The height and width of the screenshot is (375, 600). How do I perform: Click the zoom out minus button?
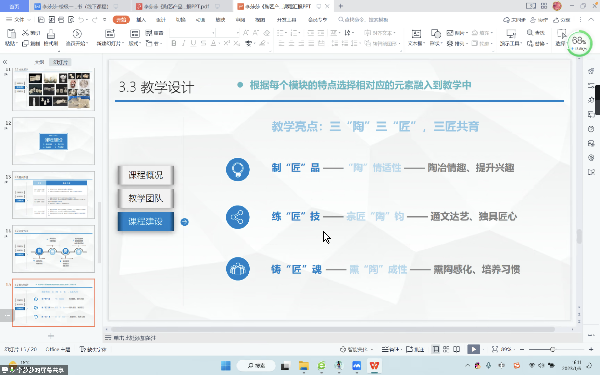coord(522,349)
